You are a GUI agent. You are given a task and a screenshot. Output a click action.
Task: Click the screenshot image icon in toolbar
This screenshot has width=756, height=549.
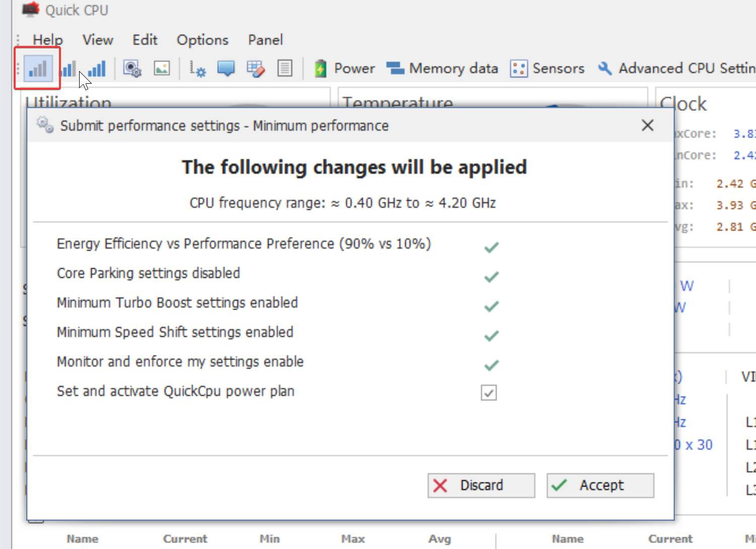[162, 69]
